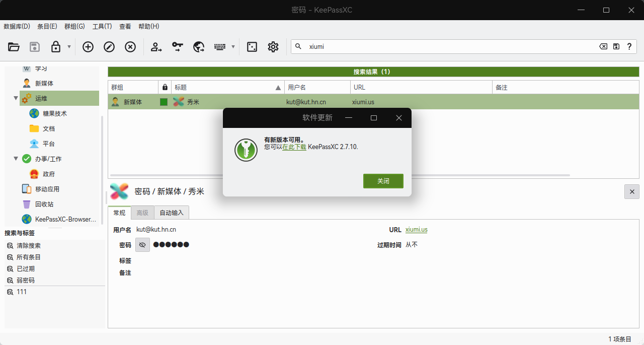Open the 数据库(D) menu
The height and width of the screenshot is (345, 644).
click(x=17, y=26)
